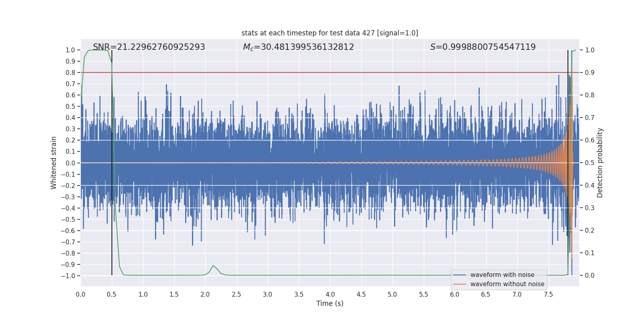Click the left y-axis tick label 0.0
The image size is (644, 322).
pyautogui.click(x=70, y=163)
